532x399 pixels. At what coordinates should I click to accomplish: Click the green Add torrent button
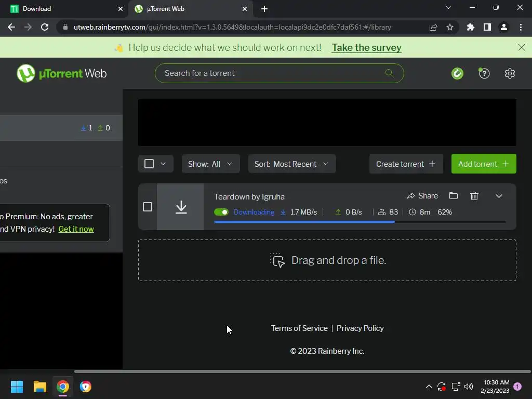[484, 164]
